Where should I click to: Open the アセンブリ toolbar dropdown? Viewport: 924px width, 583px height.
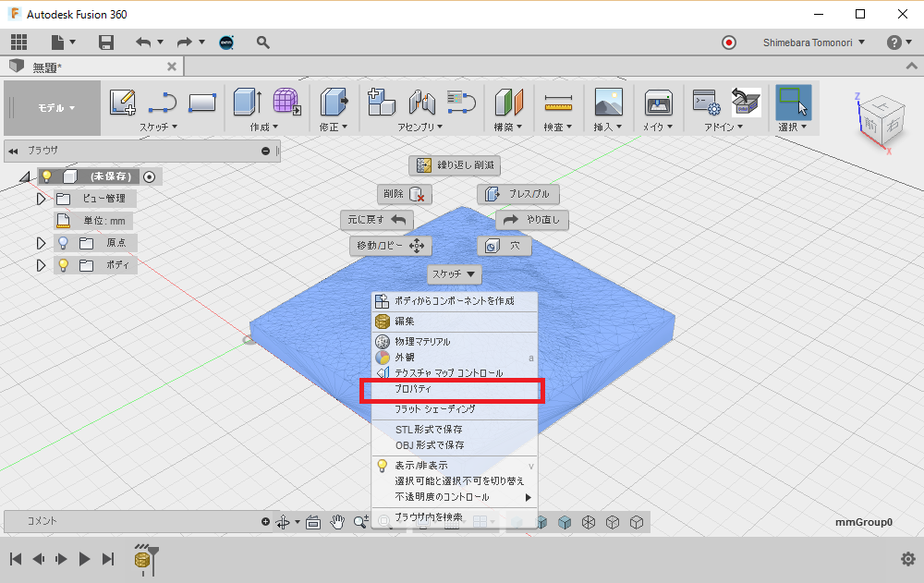[419, 127]
